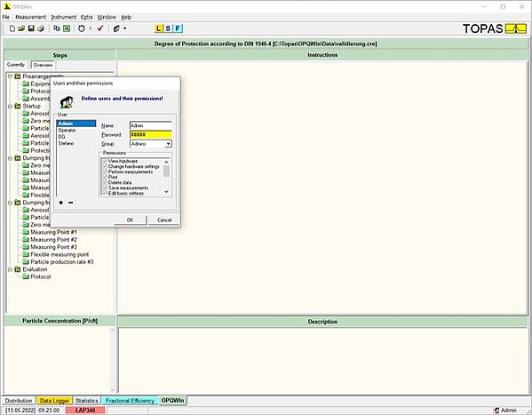Click folder icon of Flexible measuring point
The width and height of the screenshot is (532, 415).
(26, 254)
